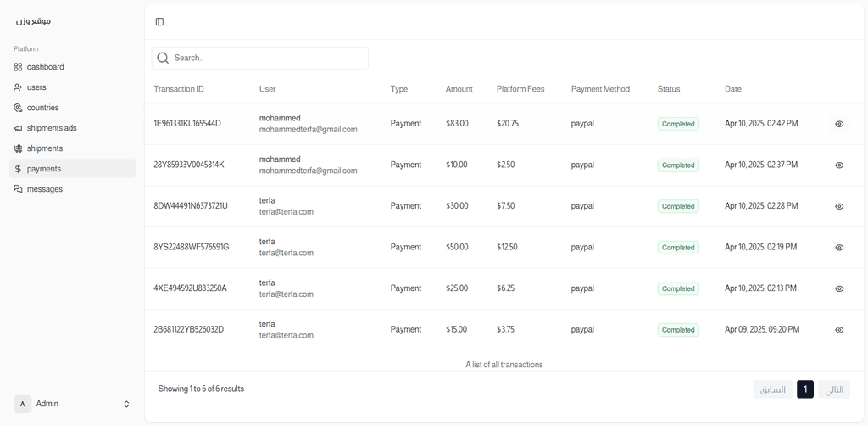Click the Admin avatar with letter A

click(22, 404)
